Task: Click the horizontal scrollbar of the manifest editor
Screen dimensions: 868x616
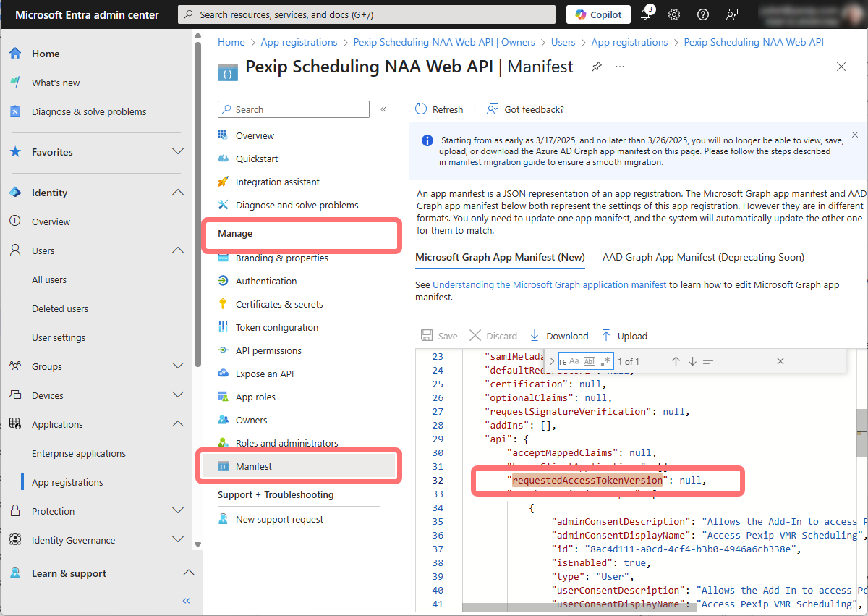Action: tap(579, 607)
